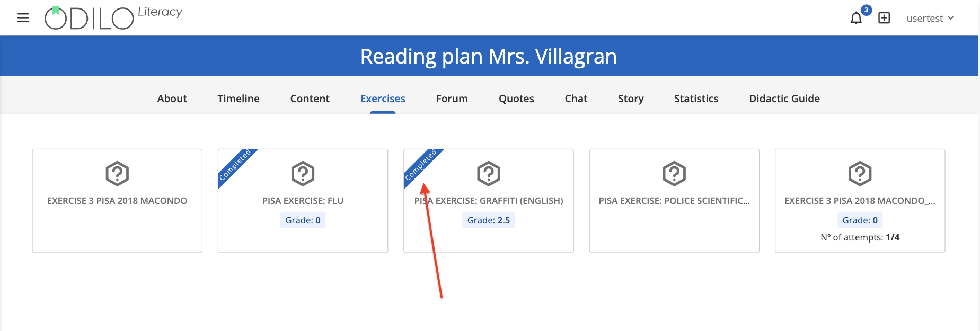Screen dimensions: 980x331
Task: Open PISA EXERCISE: GRAFFITI (ENGLISH) title
Action: [489, 201]
